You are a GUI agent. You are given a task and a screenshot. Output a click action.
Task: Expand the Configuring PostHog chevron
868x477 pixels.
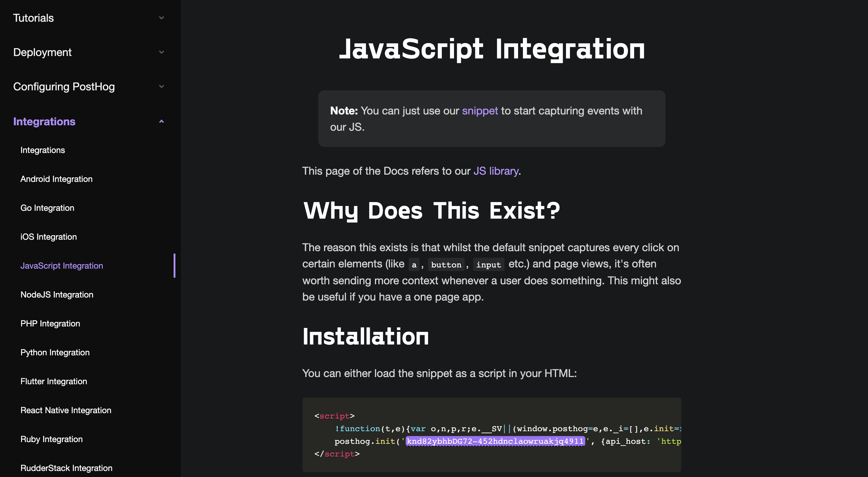(x=162, y=86)
